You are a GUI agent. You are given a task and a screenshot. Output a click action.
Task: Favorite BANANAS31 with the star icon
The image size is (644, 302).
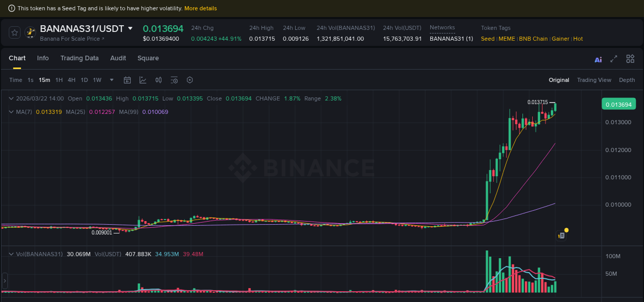pos(14,32)
